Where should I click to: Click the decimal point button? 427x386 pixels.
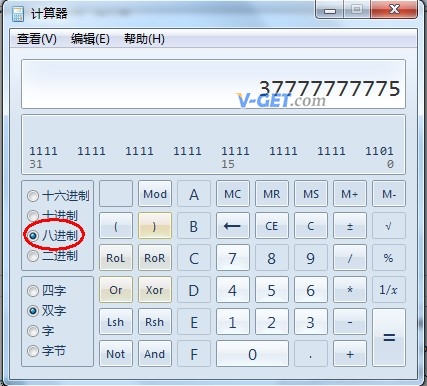point(311,354)
